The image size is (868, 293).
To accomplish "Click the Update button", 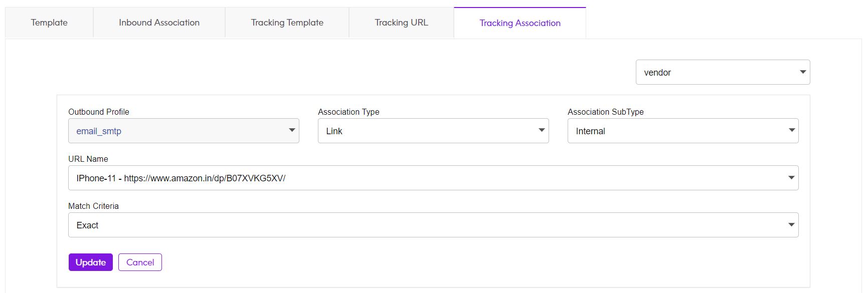I will (x=91, y=262).
